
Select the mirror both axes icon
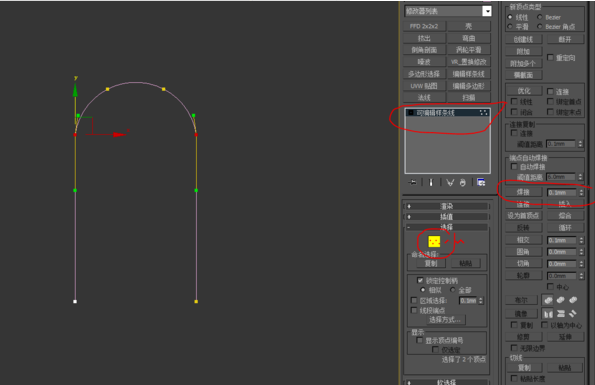click(x=573, y=314)
